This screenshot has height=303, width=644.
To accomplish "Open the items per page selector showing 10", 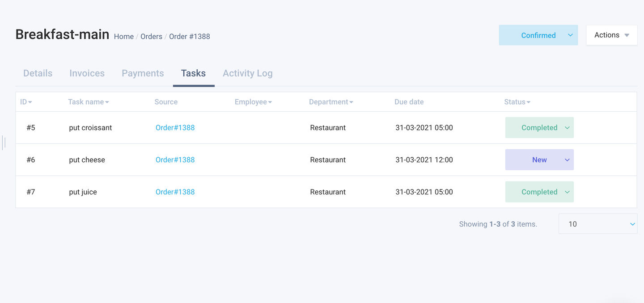I will click(598, 224).
